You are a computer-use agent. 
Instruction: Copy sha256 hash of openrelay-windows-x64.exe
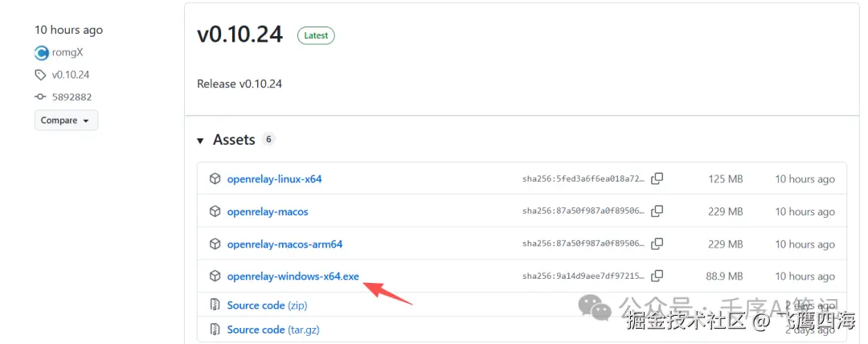[657, 276]
